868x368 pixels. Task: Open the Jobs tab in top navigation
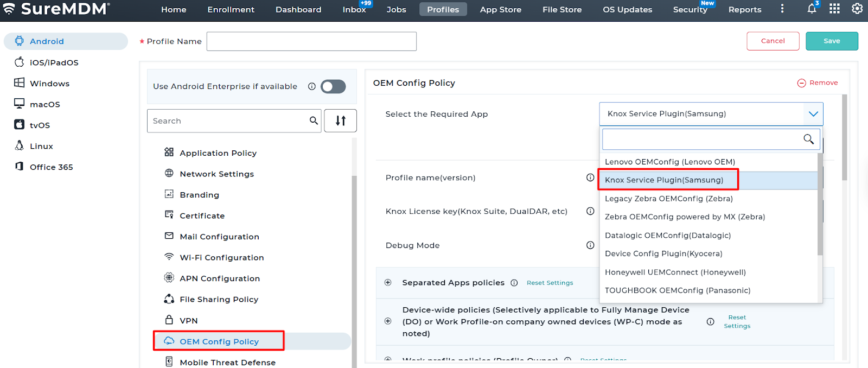coord(396,9)
